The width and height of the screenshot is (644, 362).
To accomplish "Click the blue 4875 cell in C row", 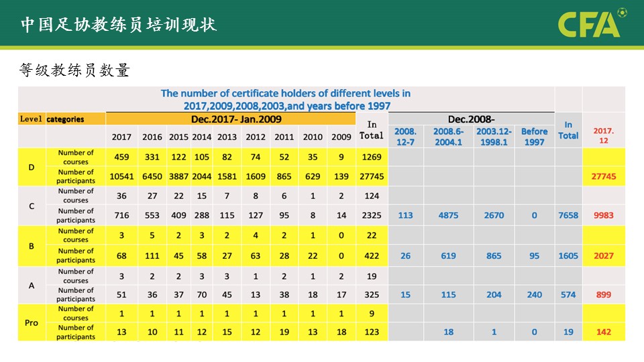I will coord(448,215).
